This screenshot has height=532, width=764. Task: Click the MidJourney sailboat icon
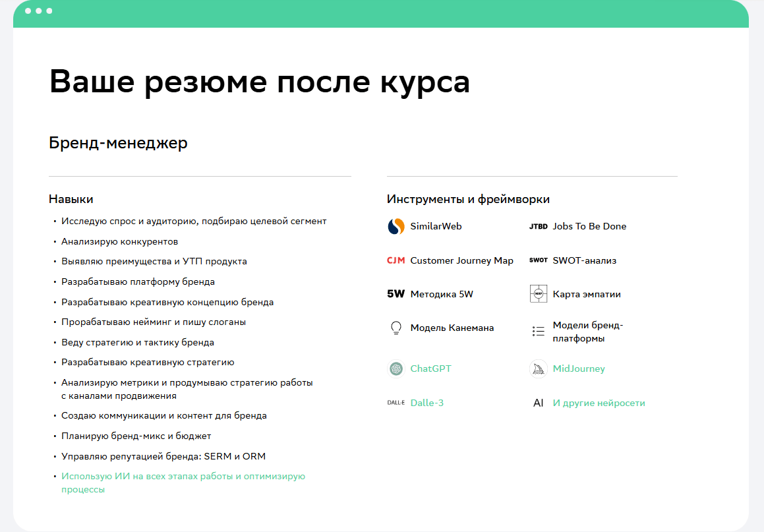(538, 369)
